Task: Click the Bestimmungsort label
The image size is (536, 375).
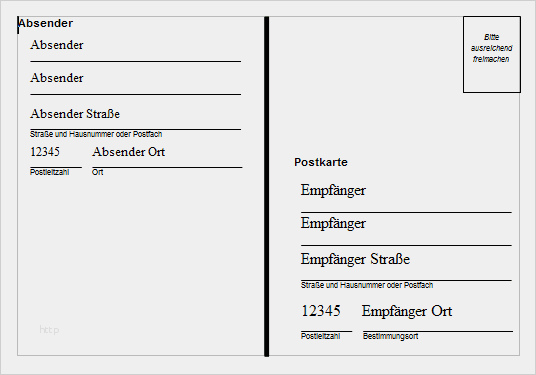Action: point(390,336)
